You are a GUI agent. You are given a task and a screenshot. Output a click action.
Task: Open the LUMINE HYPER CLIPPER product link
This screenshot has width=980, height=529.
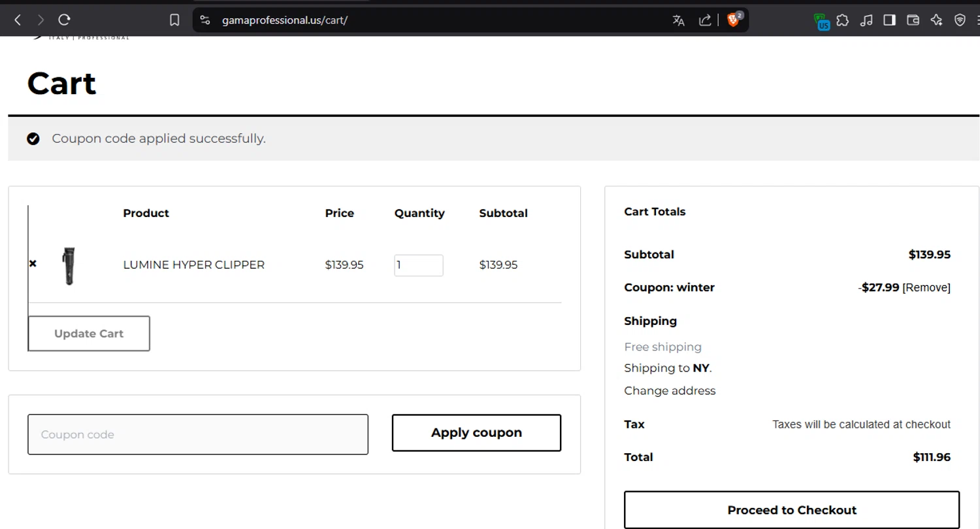pos(194,265)
